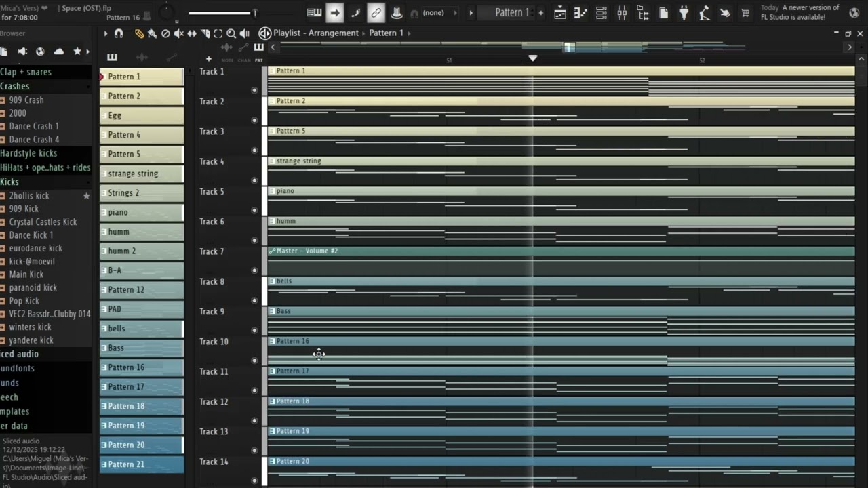Select the automation clips picker tab
Image resolution: width=868 pixels, height=488 pixels.
(x=172, y=58)
